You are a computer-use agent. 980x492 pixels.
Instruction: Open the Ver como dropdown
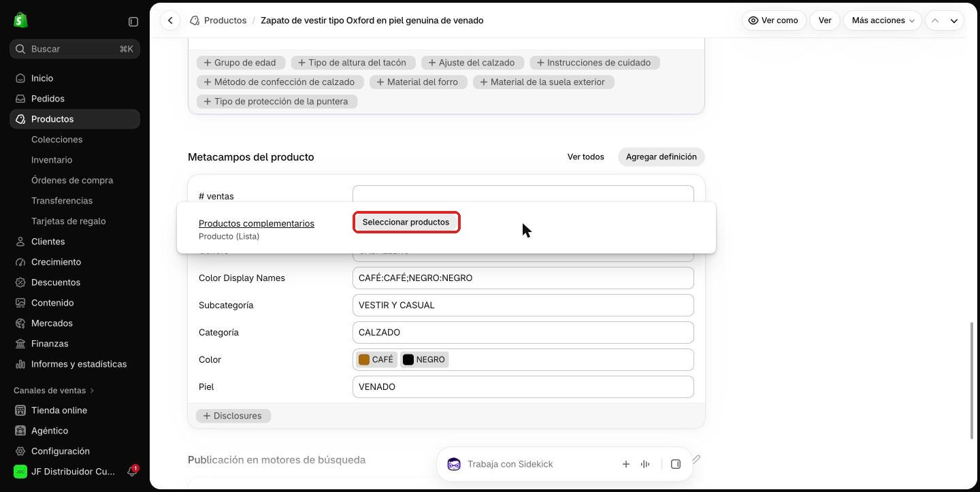tap(774, 20)
